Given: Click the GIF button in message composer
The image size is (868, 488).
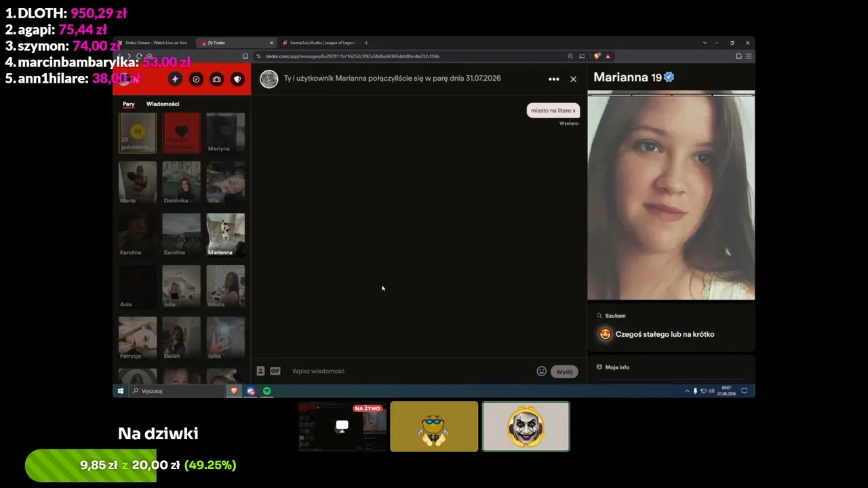Looking at the screenshot, I should [x=275, y=371].
